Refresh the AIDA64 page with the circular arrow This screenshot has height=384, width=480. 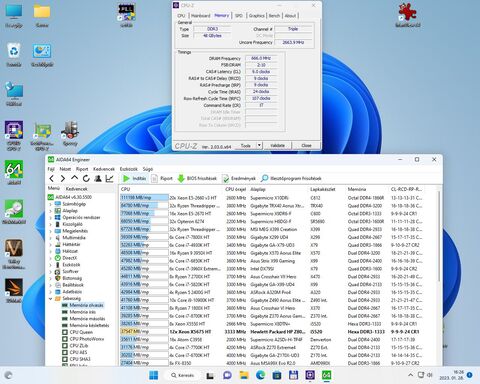coord(86,179)
